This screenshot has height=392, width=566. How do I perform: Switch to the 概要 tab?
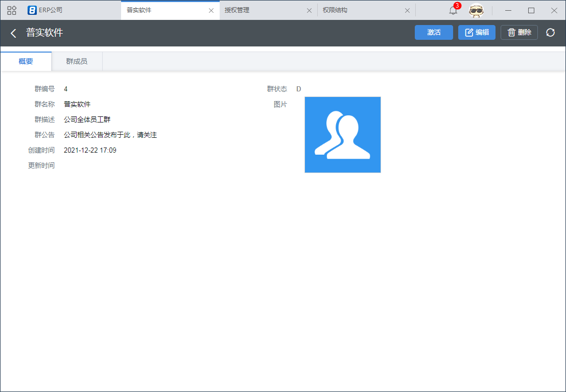(26, 61)
